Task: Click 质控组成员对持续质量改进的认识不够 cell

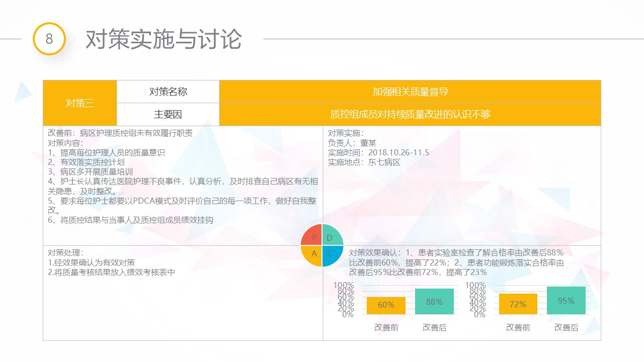Action: (410, 115)
